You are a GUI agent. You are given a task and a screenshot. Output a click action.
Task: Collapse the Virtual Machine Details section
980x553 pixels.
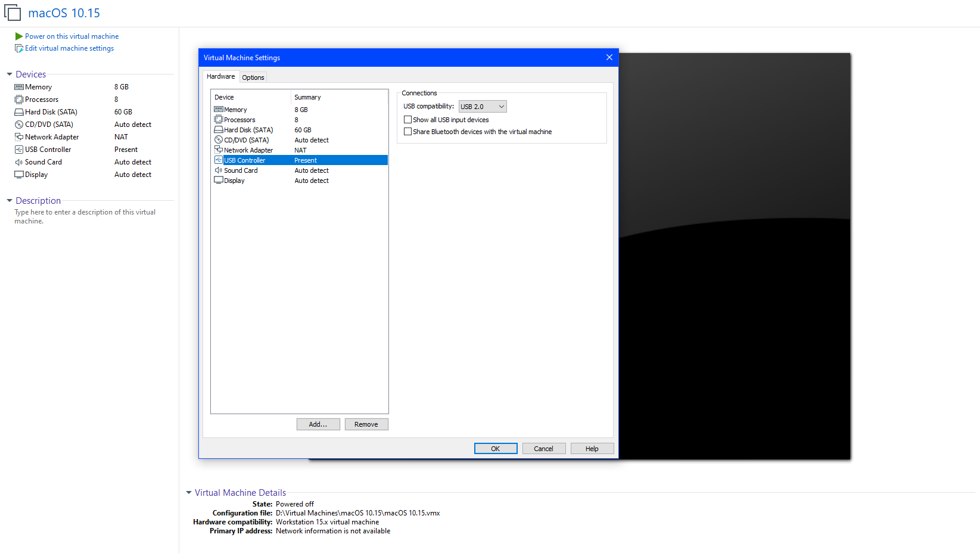pos(189,493)
